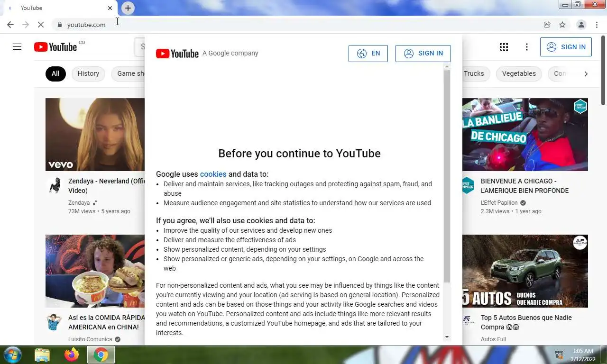
Task: Click the Zendaya channel avatar
Action: (x=55, y=185)
